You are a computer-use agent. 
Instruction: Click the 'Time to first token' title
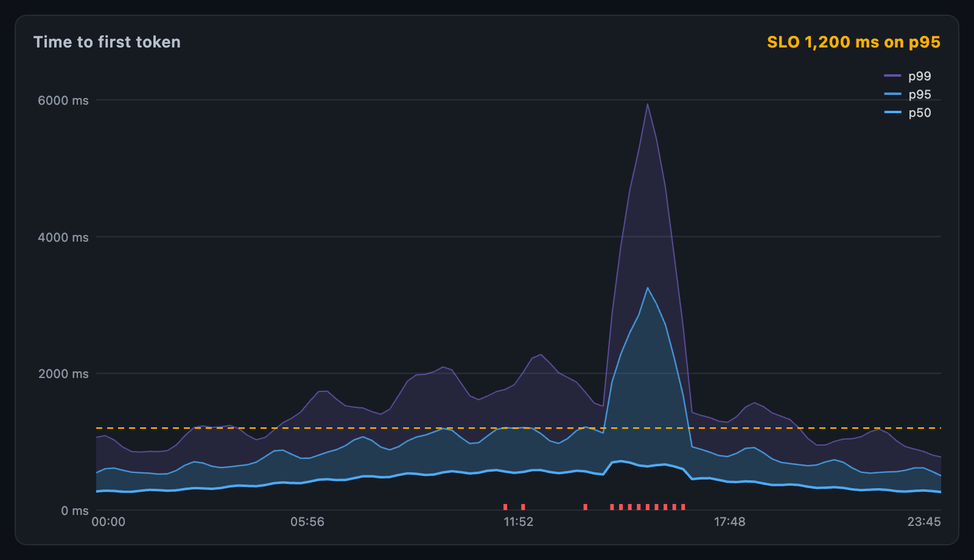pos(107,42)
